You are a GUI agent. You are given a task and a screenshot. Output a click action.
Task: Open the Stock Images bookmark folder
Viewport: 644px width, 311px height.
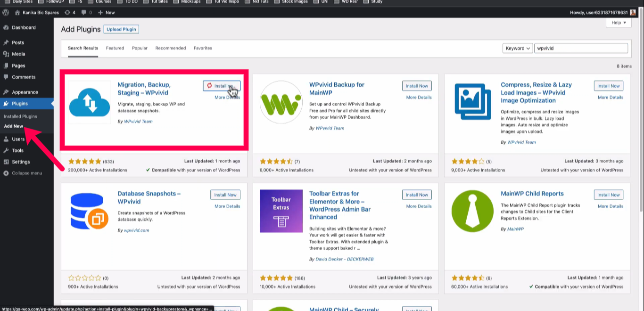(x=291, y=2)
